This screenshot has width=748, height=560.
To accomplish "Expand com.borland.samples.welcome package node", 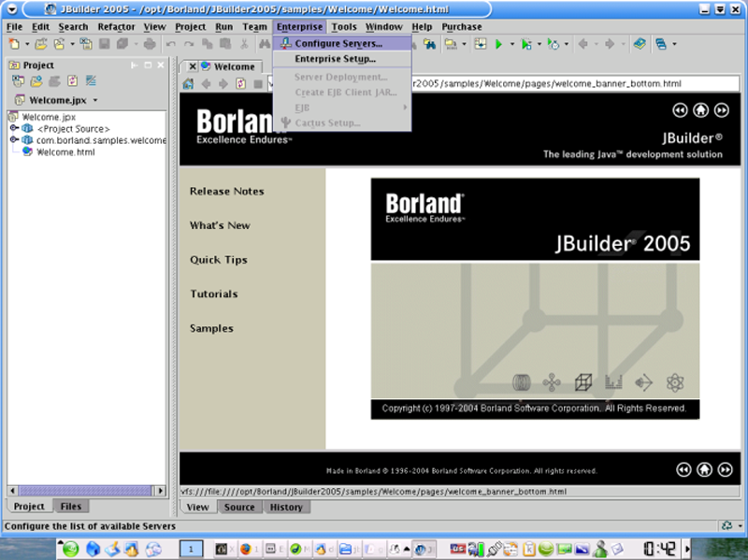I will (x=15, y=140).
